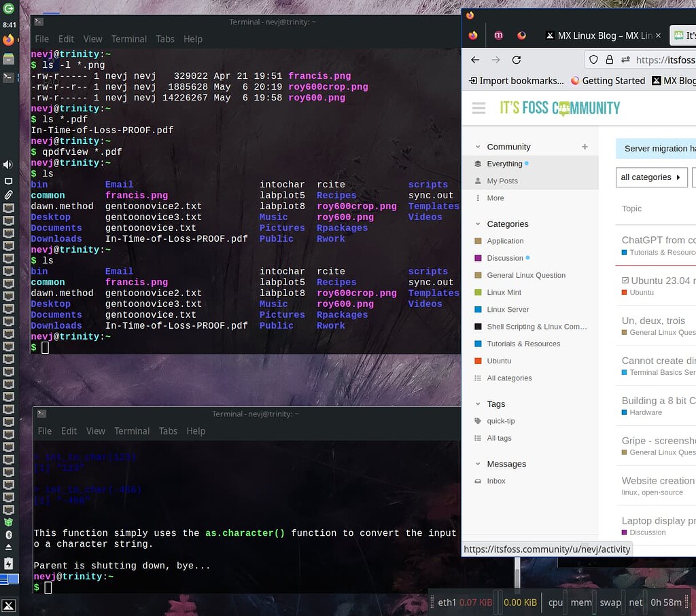The image size is (696, 616).
Task: Launch Firefox from the left dock panel
Action: tap(8, 41)
